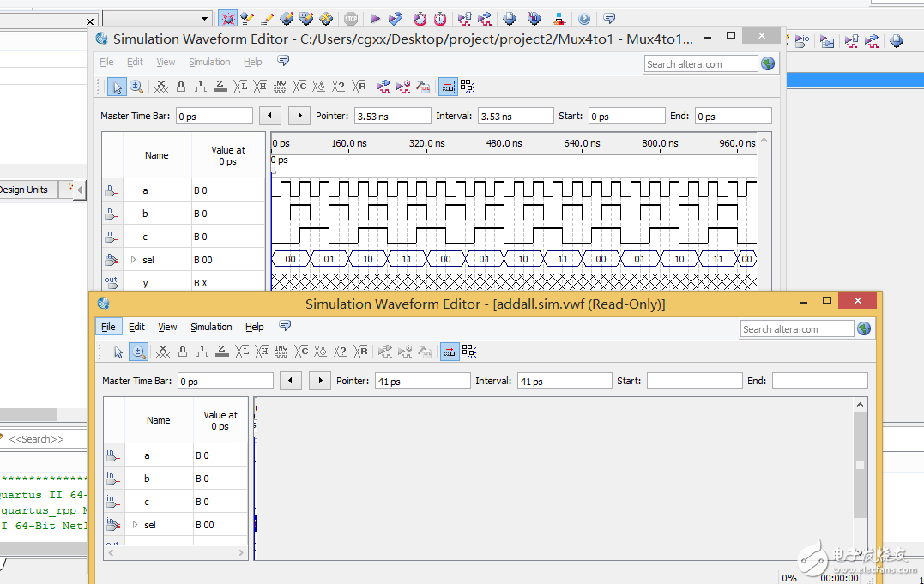Image resolution: width=924 pixels, height=584 pixels.
Task: Switch to Selection tool in addall window
Action: coord(118,352)
